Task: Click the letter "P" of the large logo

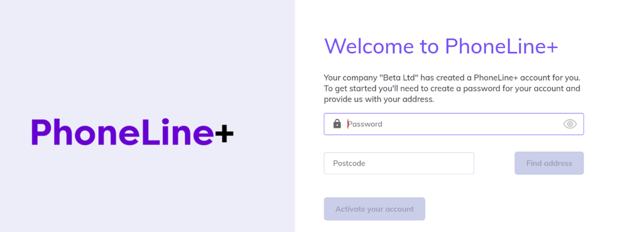Action: [x=43, y=132]
